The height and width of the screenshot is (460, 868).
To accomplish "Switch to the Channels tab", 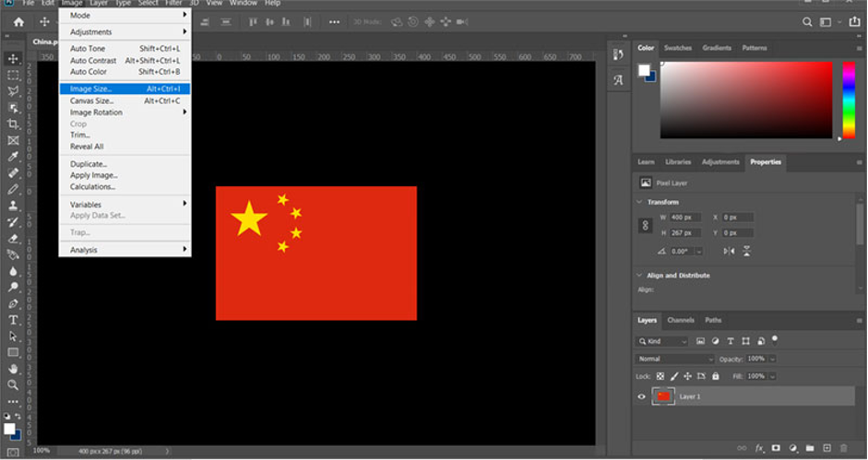I will coord(681,320).
